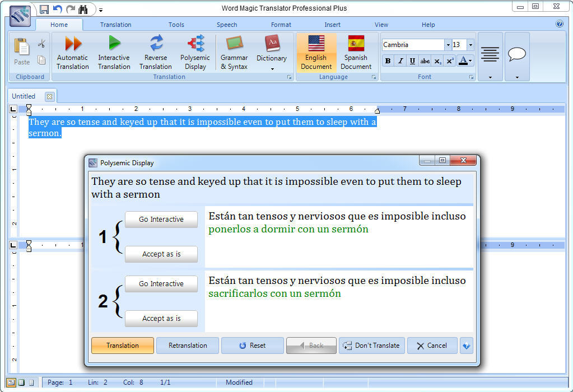Viewport: 573px width, 392px height.
Task: Toggle Bold formatting
Action: 388,61
